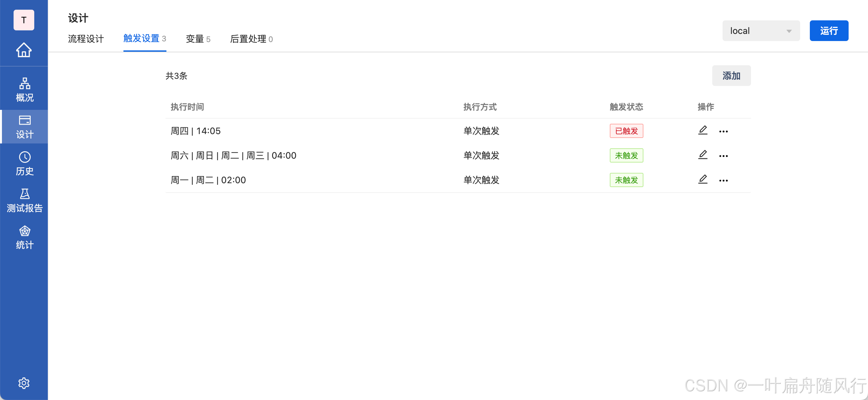Click the 执行时间 column header
Image resolution: width=868 pixels, height=400 pixels.
click(187, 107)
